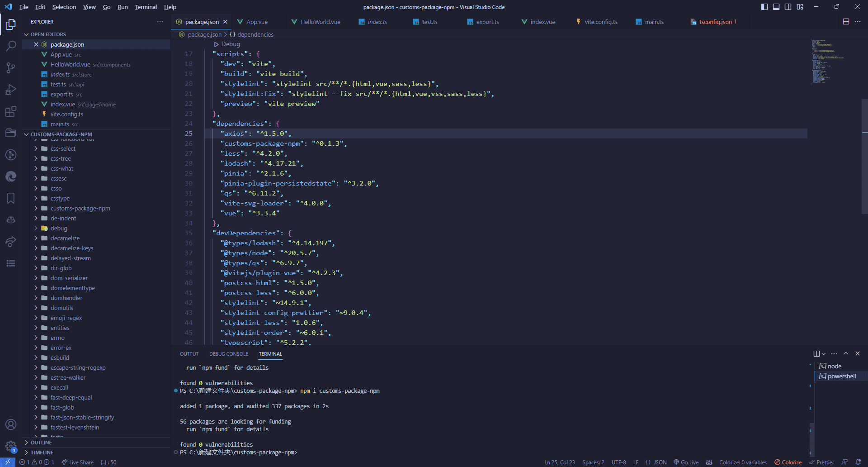This screenshot has width=868, height=467.
Task: Open Live Share icon in activity bar
Action: pyautogui.click(x=11, y=242)
